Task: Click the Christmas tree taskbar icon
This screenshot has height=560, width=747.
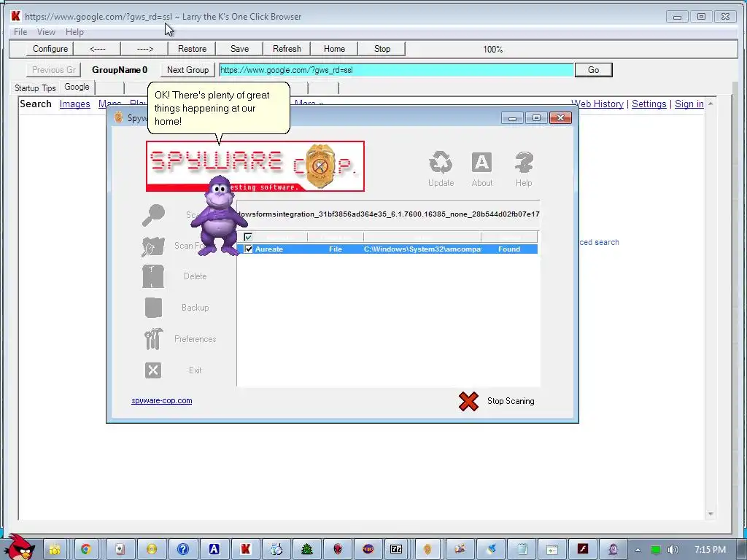Action: pyautogui.click(x=307, y=550)
